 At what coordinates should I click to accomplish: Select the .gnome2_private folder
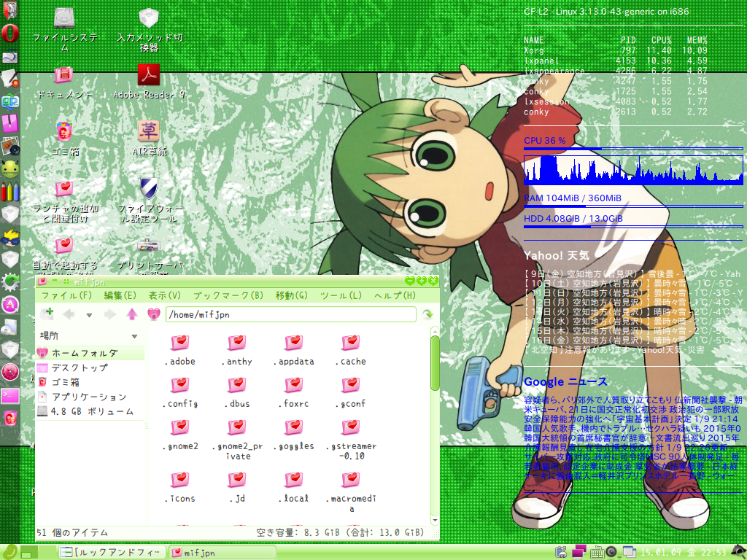pos(237,440)
